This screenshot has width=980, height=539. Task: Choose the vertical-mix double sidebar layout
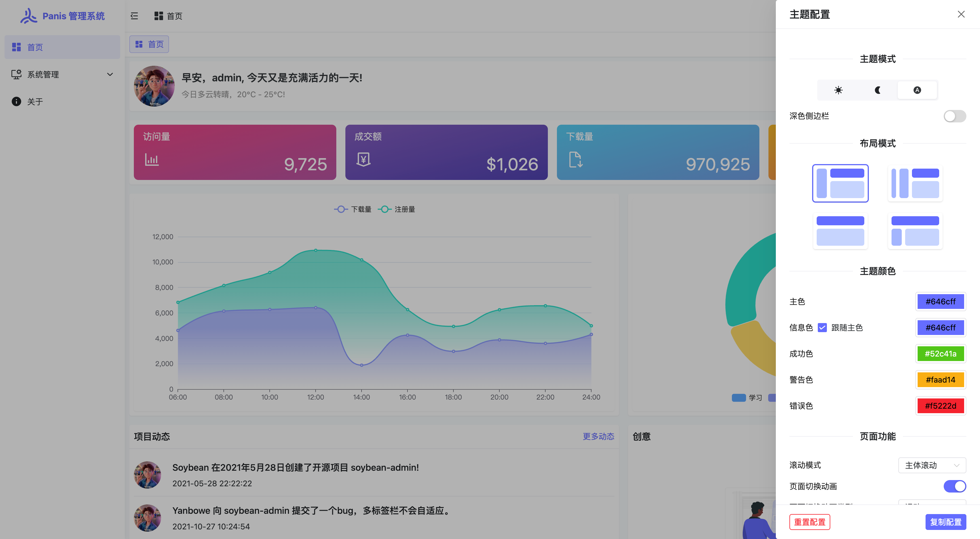tap(915, 183)
